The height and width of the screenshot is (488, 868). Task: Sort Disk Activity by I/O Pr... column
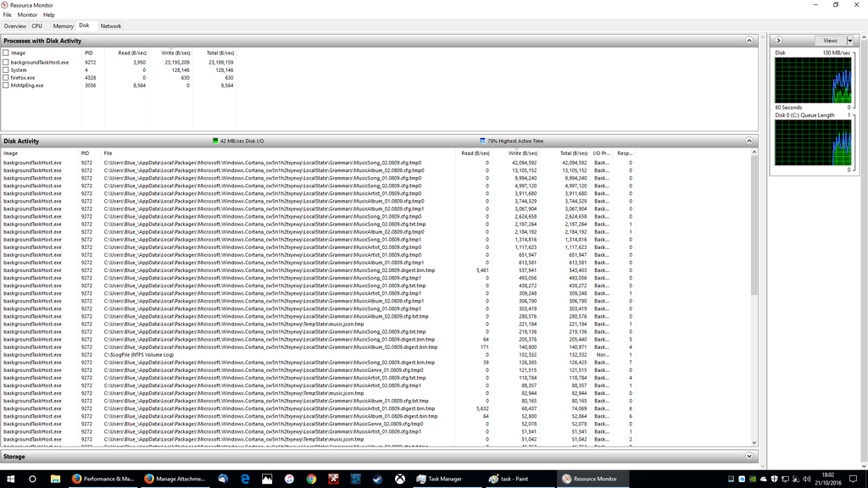coord(601,153)
